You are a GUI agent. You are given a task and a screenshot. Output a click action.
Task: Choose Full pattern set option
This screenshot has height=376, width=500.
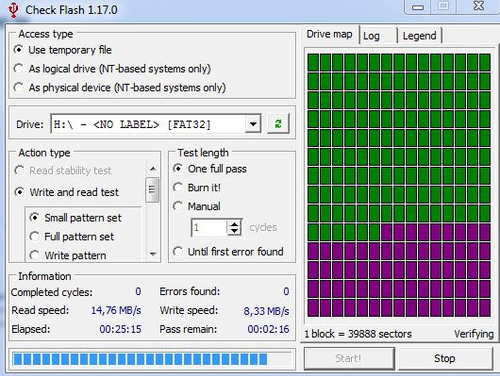coord(72,237)
